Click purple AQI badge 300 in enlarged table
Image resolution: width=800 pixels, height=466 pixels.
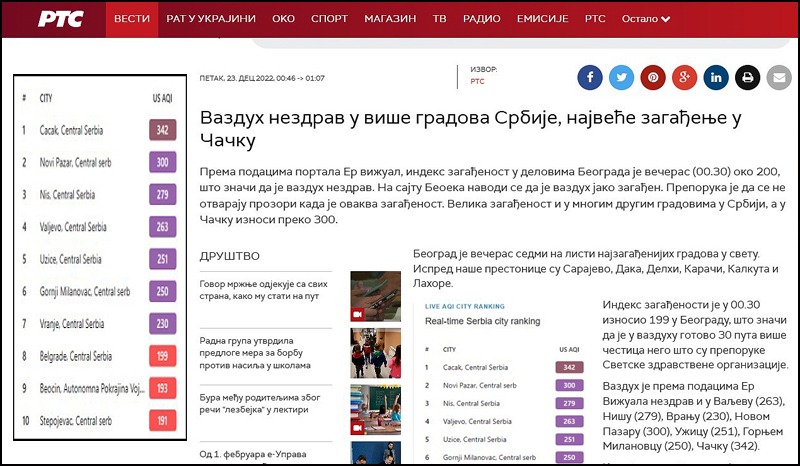point(163,162)
